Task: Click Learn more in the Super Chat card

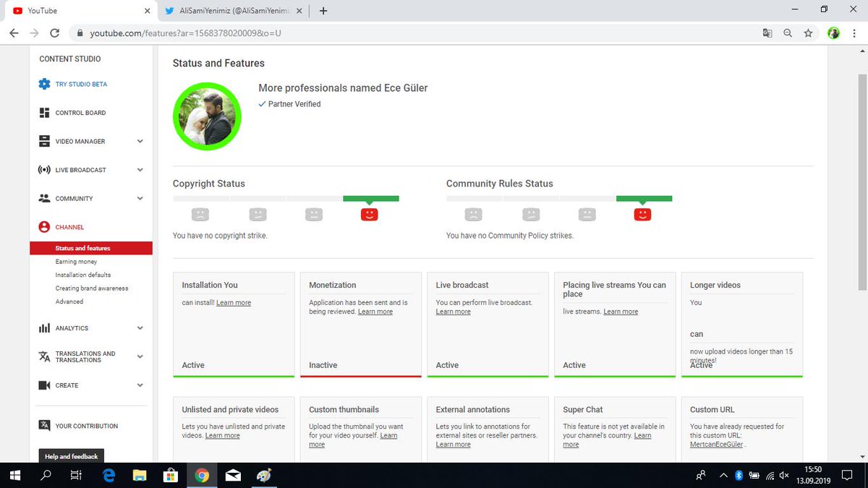Action: [607, 440]
